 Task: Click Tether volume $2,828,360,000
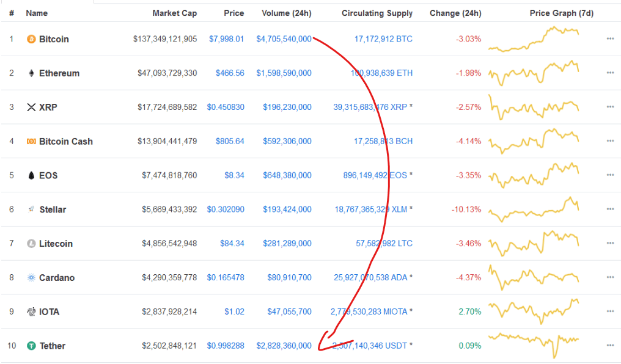(x=284, y=346)
